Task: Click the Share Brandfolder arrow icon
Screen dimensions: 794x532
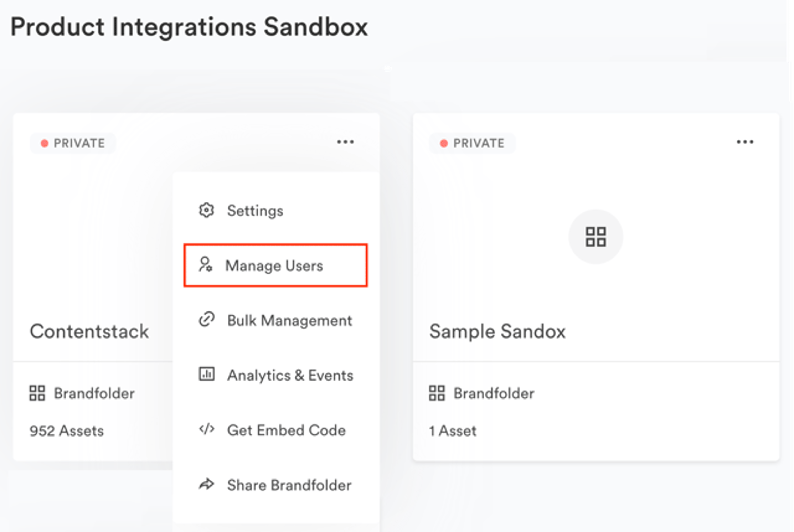Action: point(206,484)
